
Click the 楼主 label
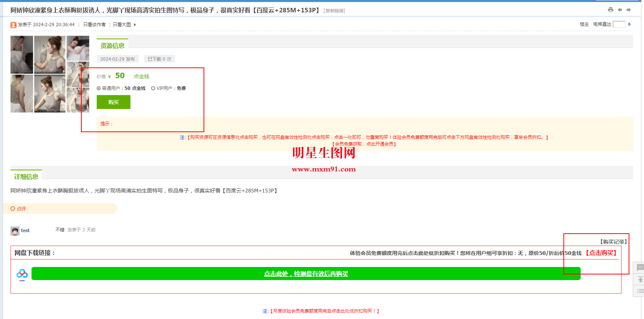pos(584,24)
